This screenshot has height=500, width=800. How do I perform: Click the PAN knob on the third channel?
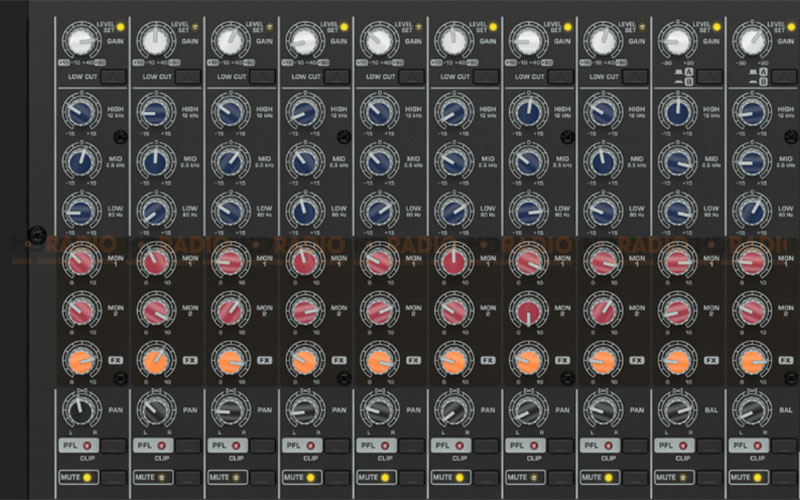[x=229, y=409]
